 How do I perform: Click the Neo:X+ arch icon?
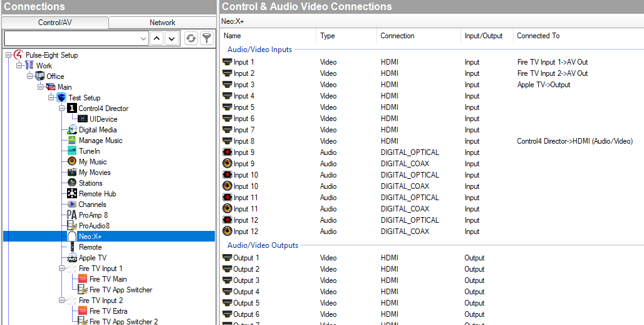tap(72, 236)
